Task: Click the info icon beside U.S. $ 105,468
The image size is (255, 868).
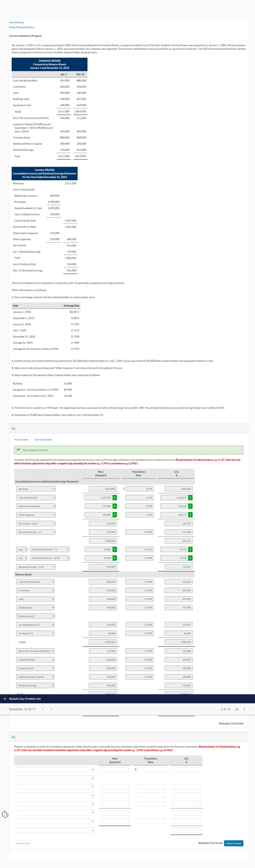Action: coord(190,506)
